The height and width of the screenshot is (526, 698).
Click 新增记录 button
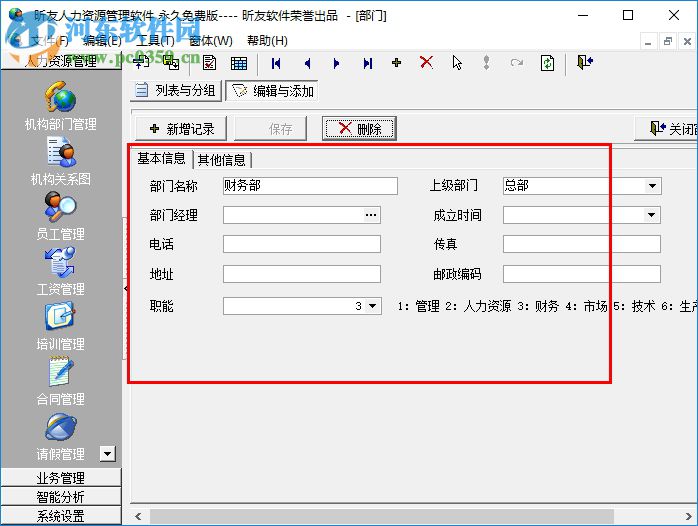[181, 129]
